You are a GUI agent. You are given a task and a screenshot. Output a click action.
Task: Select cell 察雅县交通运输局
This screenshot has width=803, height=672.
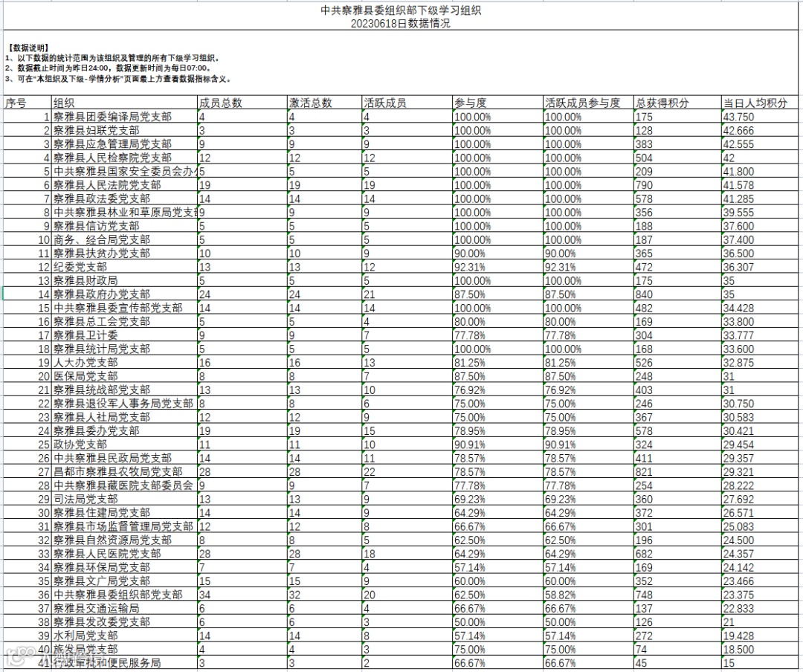(124, 608)
